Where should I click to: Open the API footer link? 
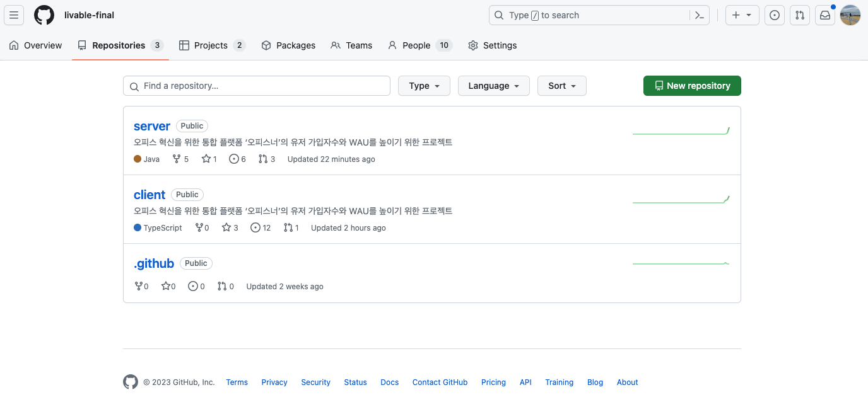(x=526, y=382)
